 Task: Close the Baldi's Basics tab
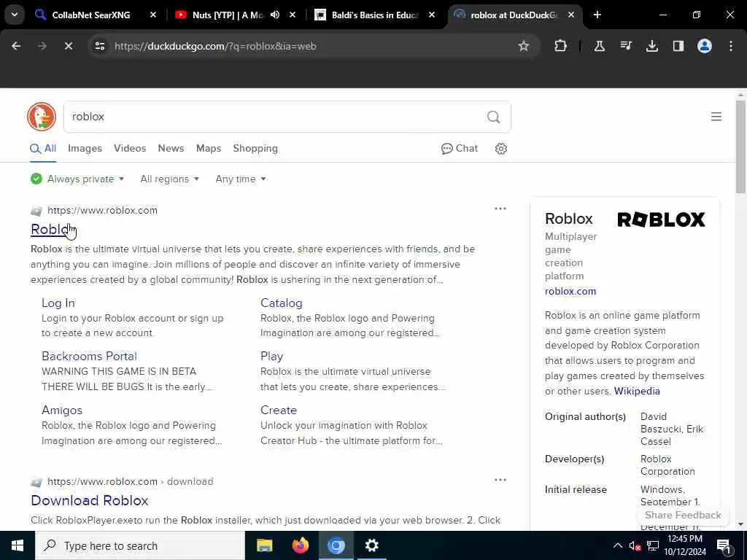tap(432, 15)
